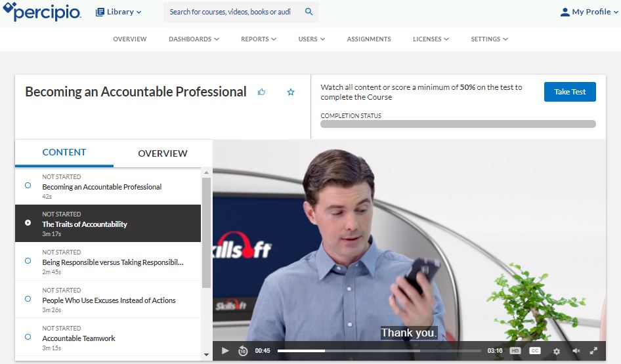Screen dimensions: 621x364
Task: Click the Take Test button
Action: (x=570, y=92)
